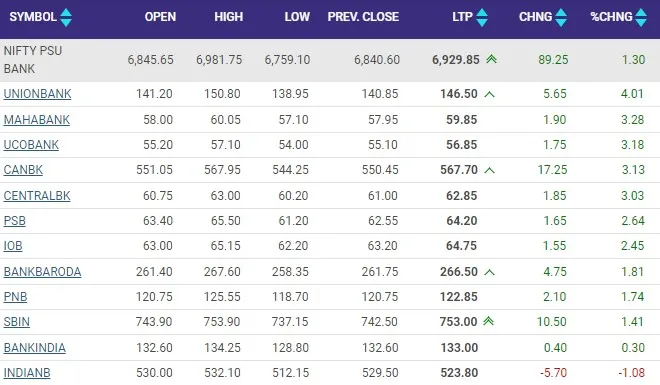Click PREV. CLOSE column header

click(x=363, y=17)
